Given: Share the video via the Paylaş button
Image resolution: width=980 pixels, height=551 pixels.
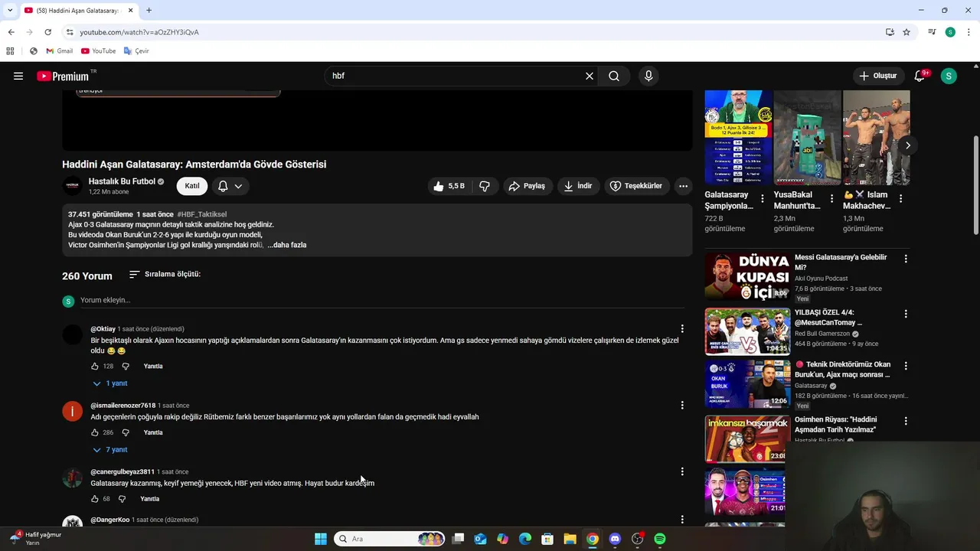Looking at the screenshot, I should 527,186.
